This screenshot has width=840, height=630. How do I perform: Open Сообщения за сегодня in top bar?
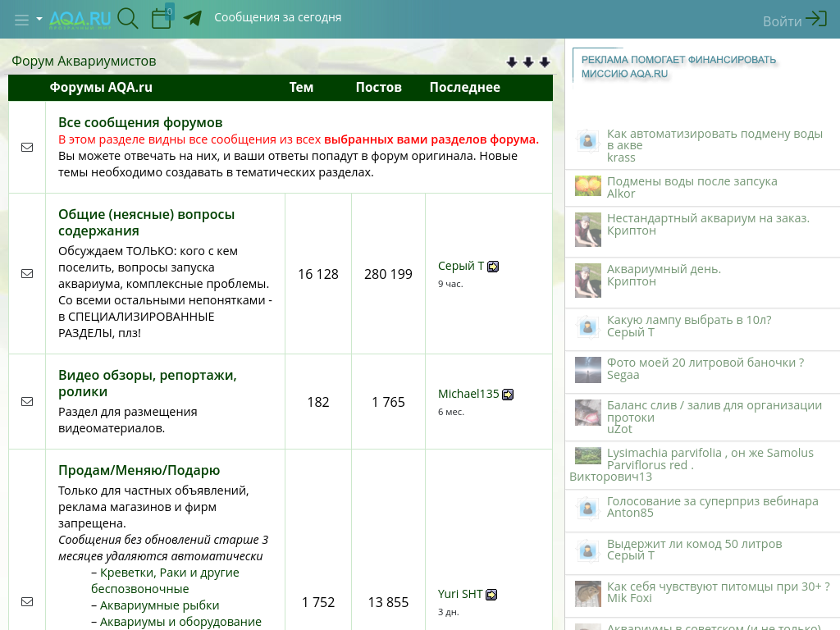[x=277, y=17]
